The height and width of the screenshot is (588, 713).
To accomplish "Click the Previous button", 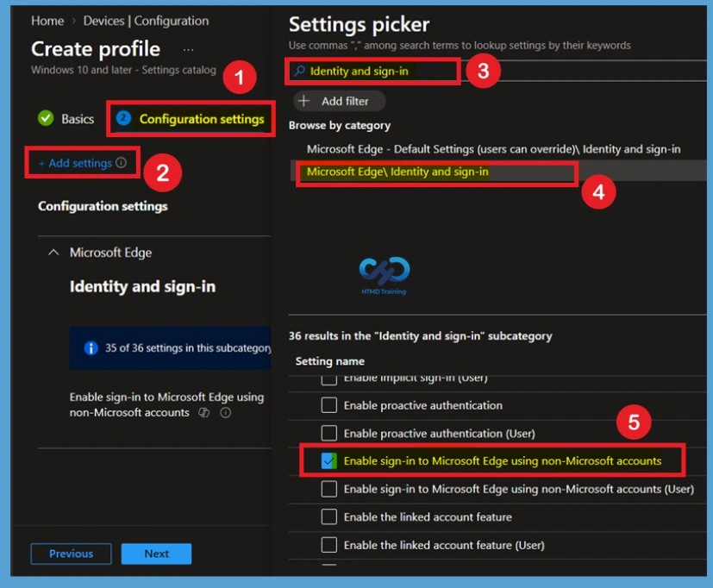I will pos(71,554).
